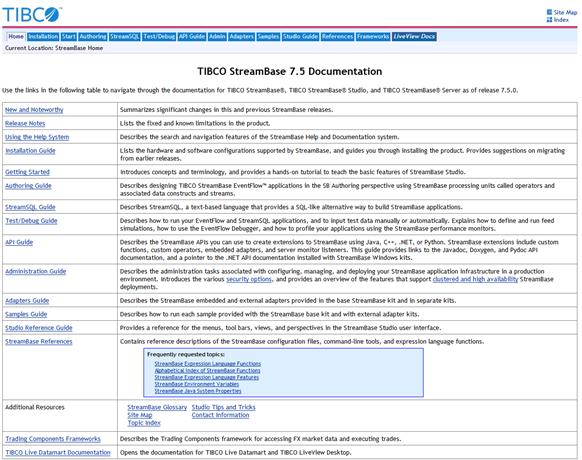582x460 pixels.
Task: Open TIBCO Live Datamart Documentation link
Action: (x=58, y=453)
